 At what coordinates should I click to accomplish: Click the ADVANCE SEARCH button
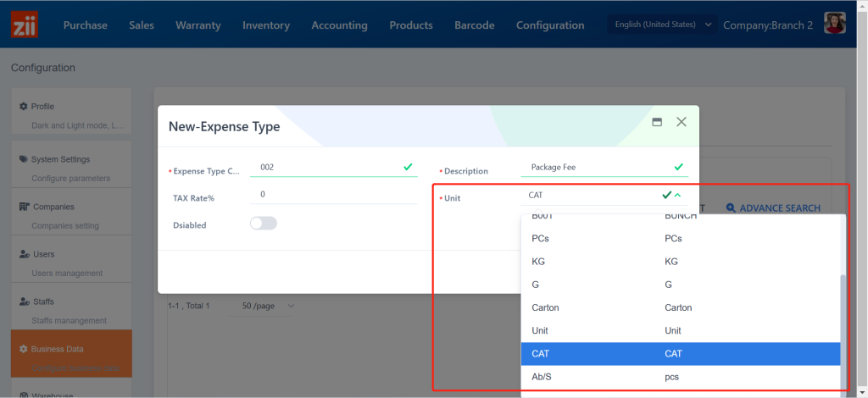click(x=773, y=207)
